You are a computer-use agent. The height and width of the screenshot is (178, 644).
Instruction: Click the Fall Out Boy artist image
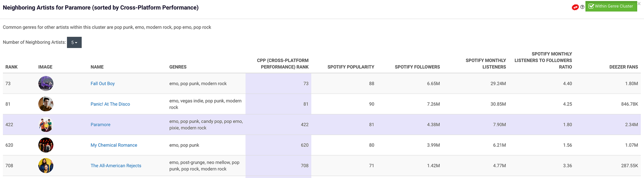[46, 84]
